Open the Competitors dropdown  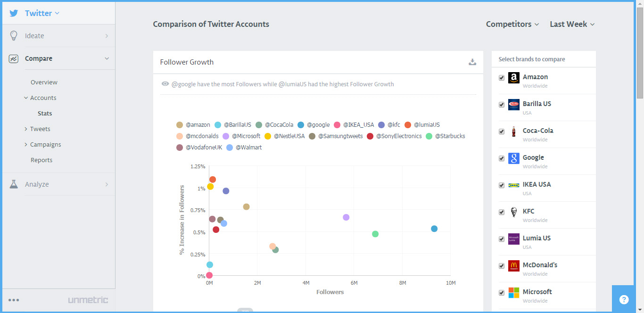(512, 24)
